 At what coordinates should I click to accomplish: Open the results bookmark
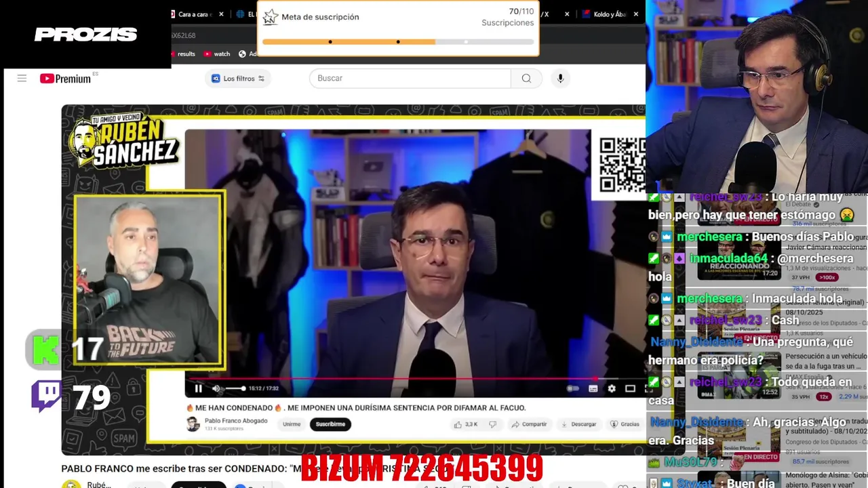pos(183,54)
